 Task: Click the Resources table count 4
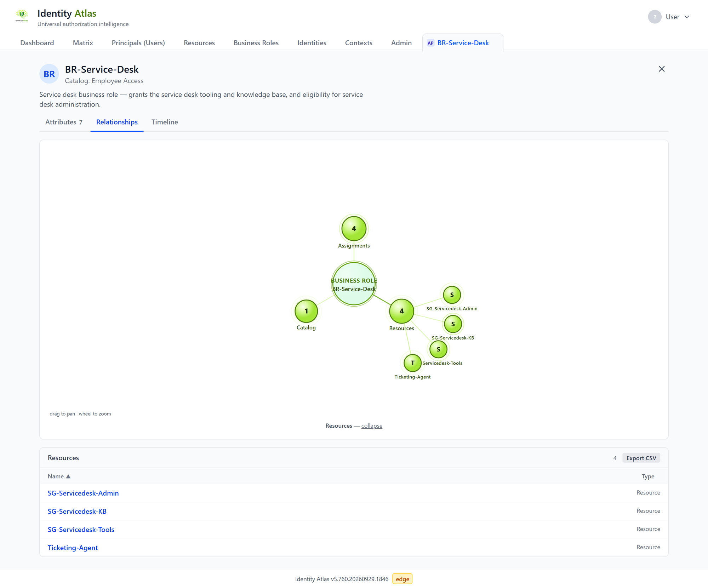pyautogui.click(x=615, y=458)
